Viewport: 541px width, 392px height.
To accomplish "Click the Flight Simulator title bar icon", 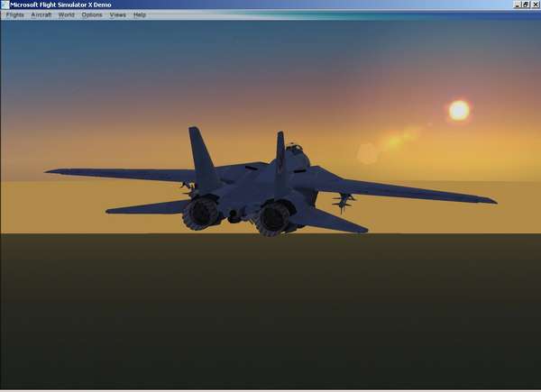I will click(5, 5).
